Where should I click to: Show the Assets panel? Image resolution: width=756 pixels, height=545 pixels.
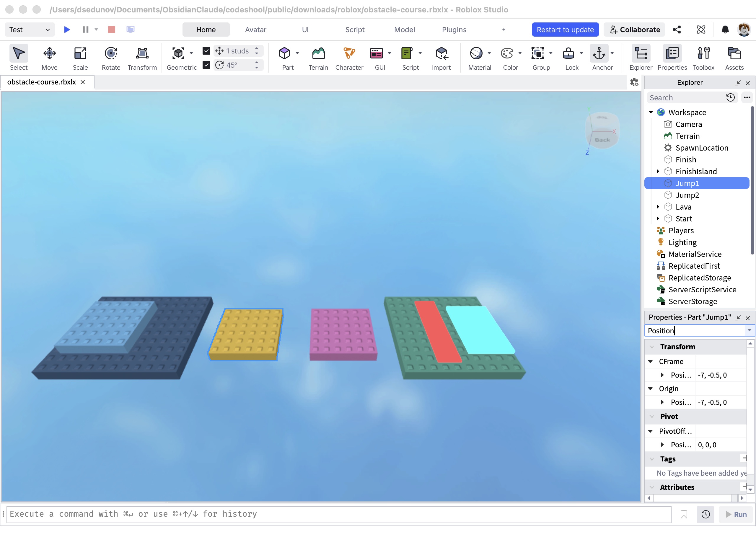click(734, 58)
